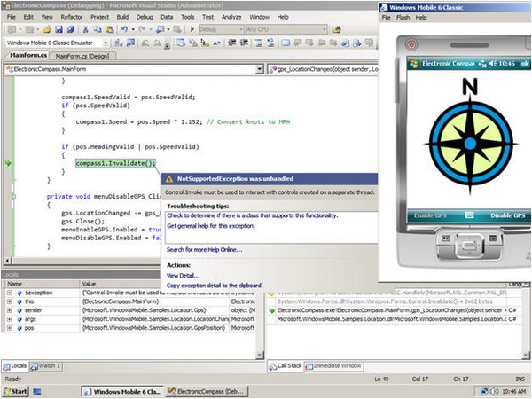Expand the $exception row in Locals
The image size is (532, 399).
click(x=10, y=293)
